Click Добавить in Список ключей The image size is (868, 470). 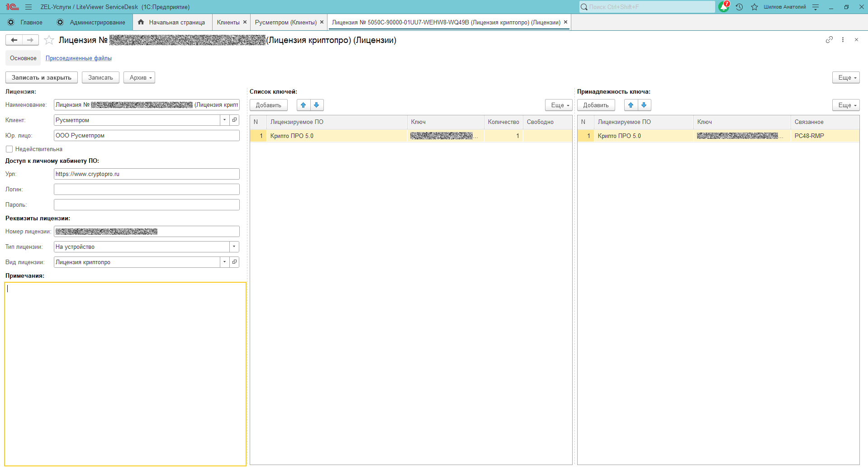point(269,105)
